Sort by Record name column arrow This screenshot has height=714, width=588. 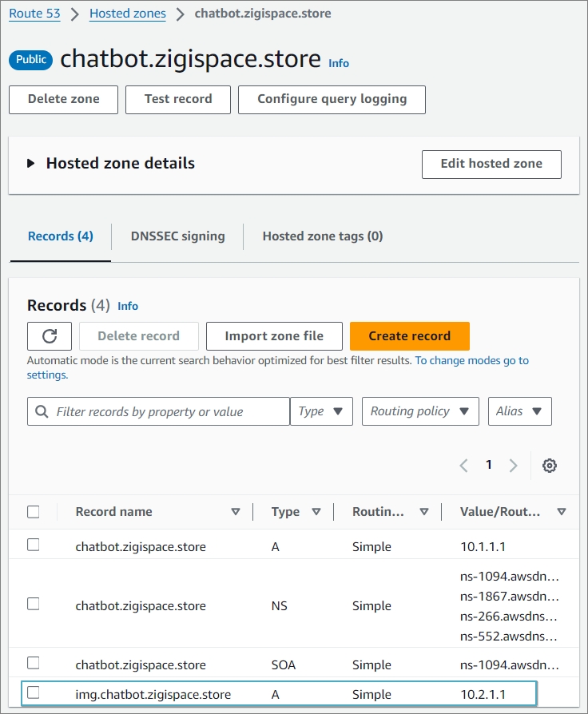pos(236,512)
